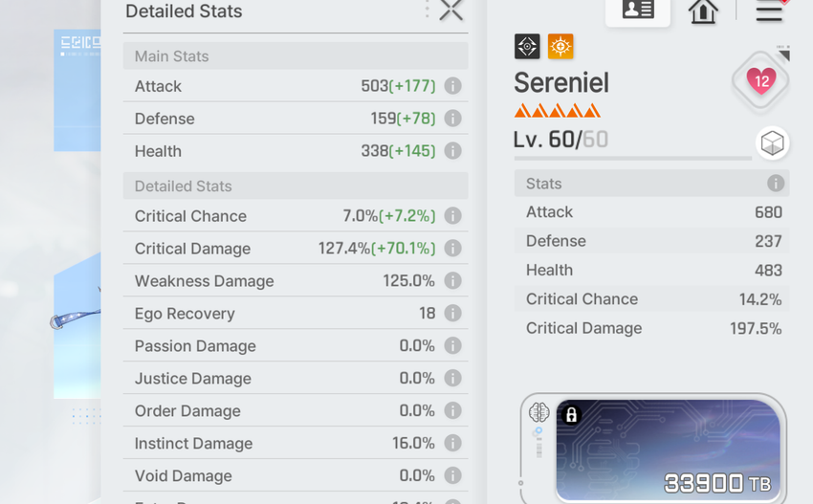Click the orange sun attribute icon
Image resolution: width=813 pixels, height=504 pixels.
pos(560,46)
